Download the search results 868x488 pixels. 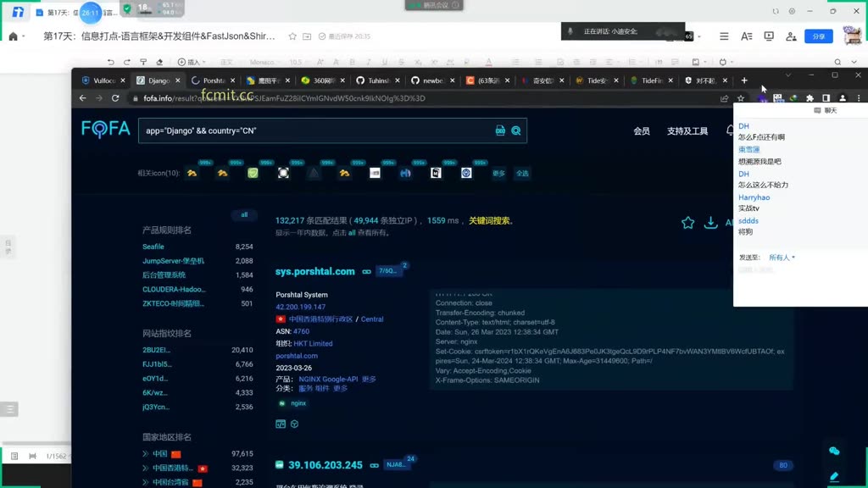(x=711, y=223)
